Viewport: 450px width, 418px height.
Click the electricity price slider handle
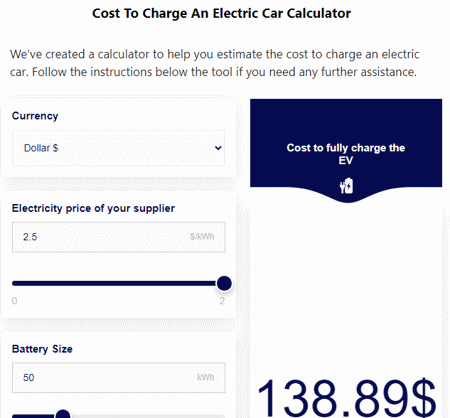pos(224,283)
